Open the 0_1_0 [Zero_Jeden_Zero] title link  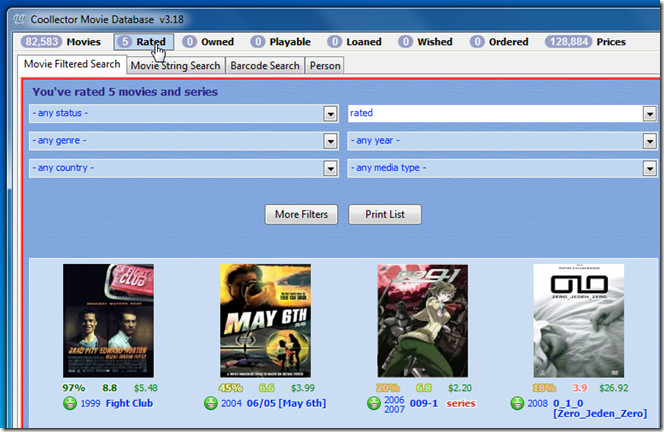(600, 408)
